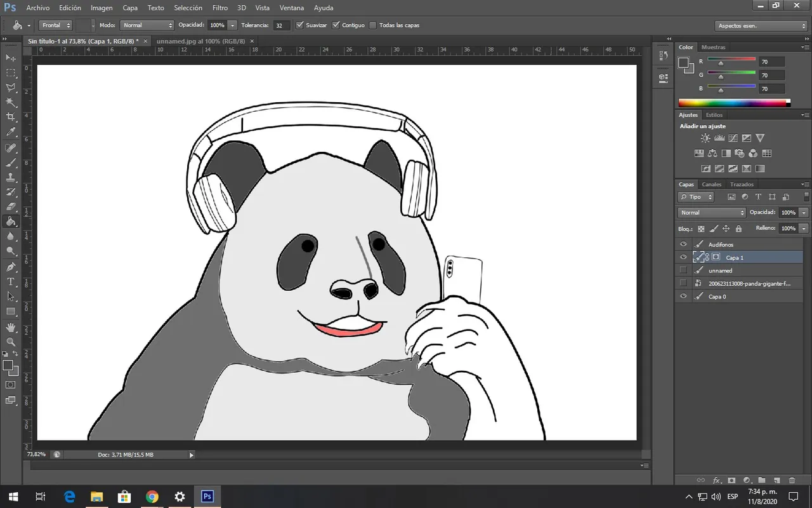Hide the Capa 1 layer

[x=683, y=257]
